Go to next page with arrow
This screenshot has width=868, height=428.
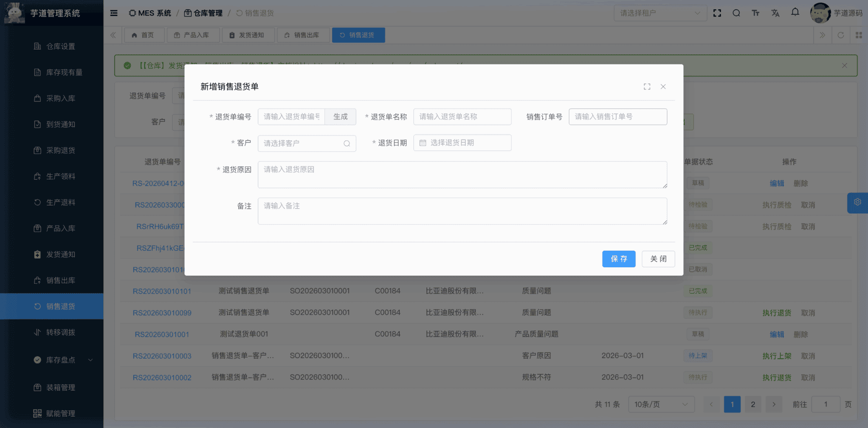point(773,404)
